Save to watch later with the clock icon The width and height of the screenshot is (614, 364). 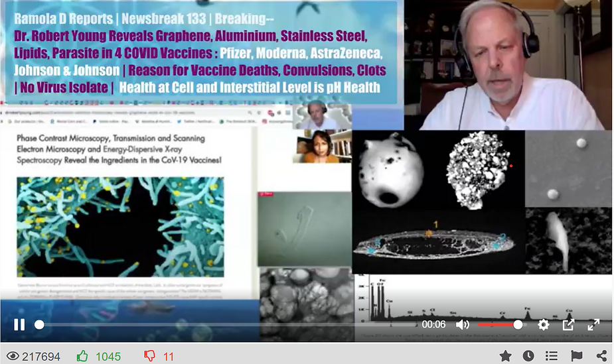tap(528, 356)
